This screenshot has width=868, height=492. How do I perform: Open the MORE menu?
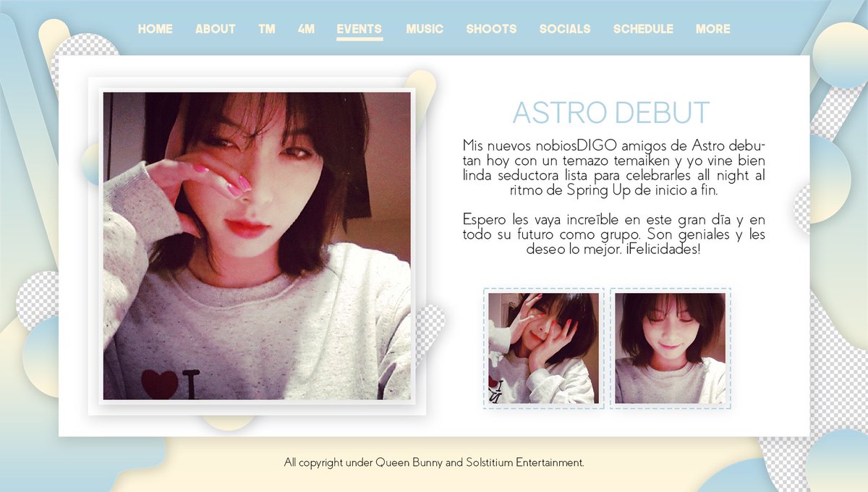pyautogui.click(x=712, y=29)
